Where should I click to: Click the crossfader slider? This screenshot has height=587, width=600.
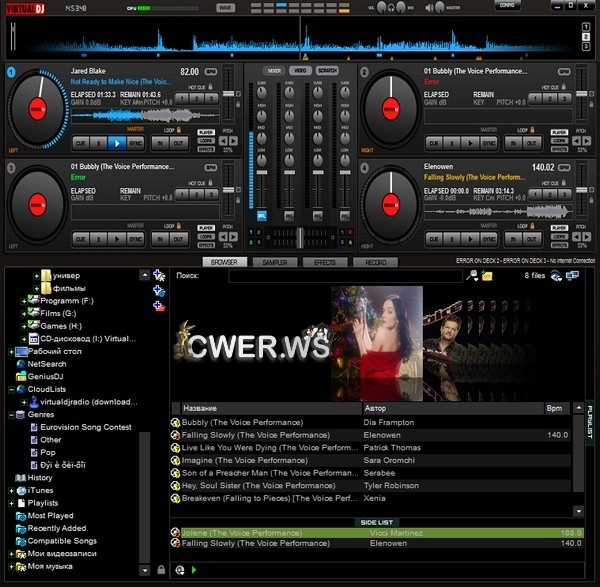[299, 235]
